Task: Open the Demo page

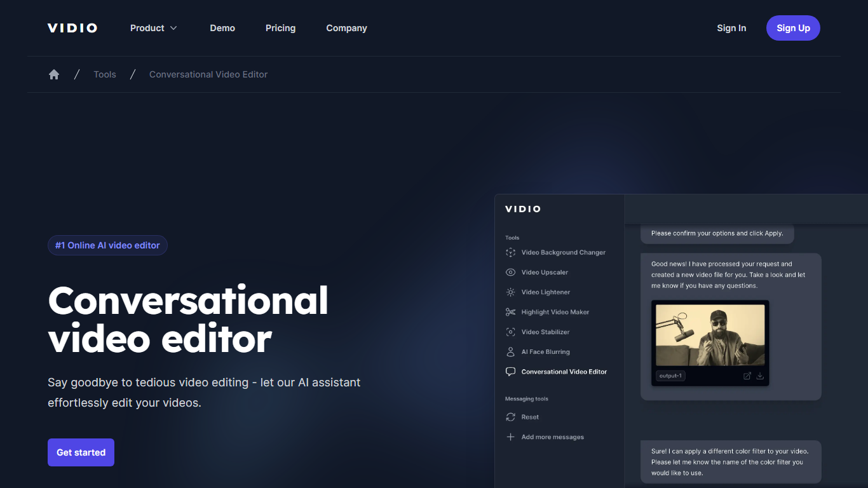Action: [x=222, y=28]
